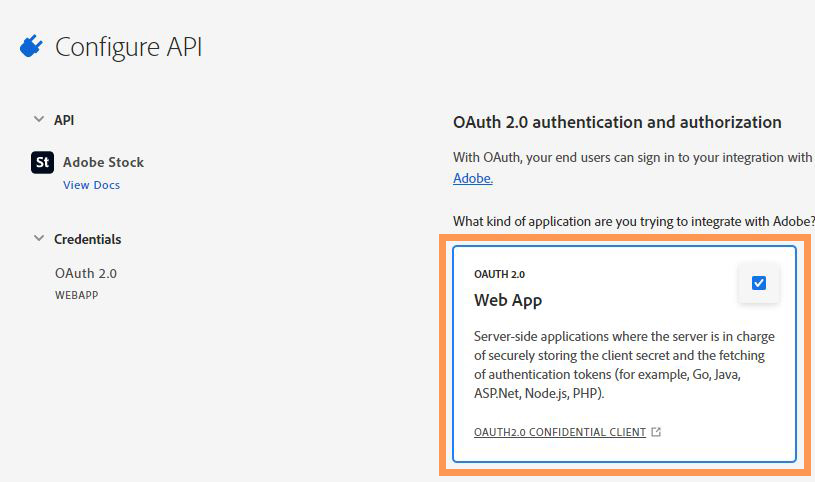815x482 pixels.
Task: Click the API section label
Action: click(64, 120)
